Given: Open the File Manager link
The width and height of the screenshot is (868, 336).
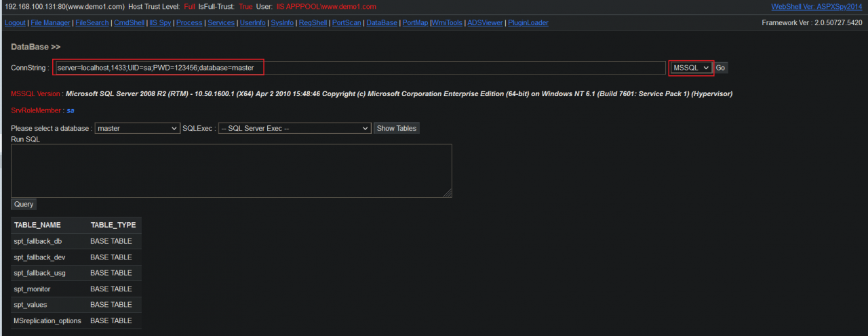Looking at the screenshot, I should pos(50,22).
